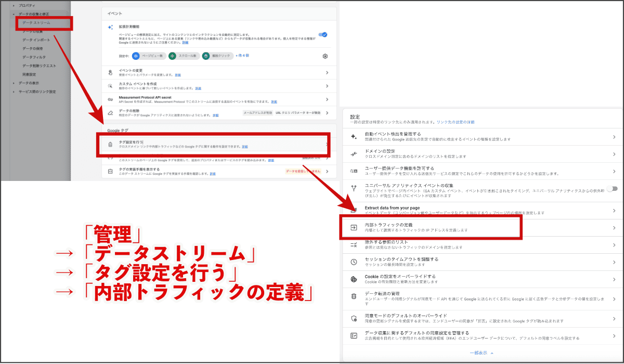This screenshot has height=364, width=624.
Task: Select データ インポート in the sidebar
Action: click(x=36, y=40)
